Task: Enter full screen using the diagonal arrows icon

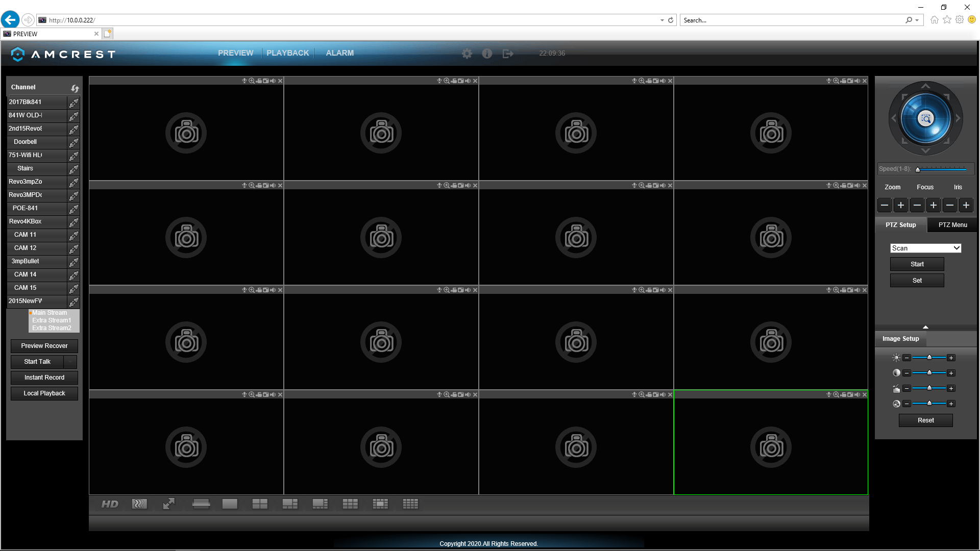Action: point(169,504)
